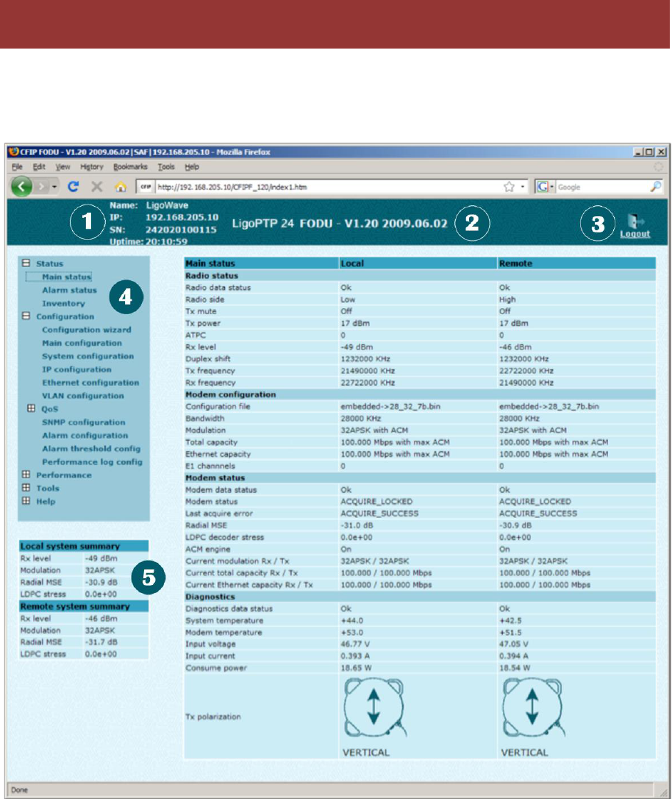
Task: Expand the Tools tree node
Action: click(x=26, y=489)
